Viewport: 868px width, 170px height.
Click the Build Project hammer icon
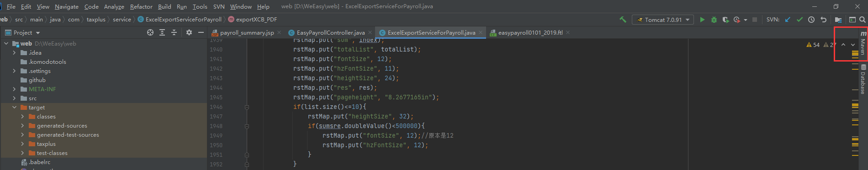(x=623, y=20)
